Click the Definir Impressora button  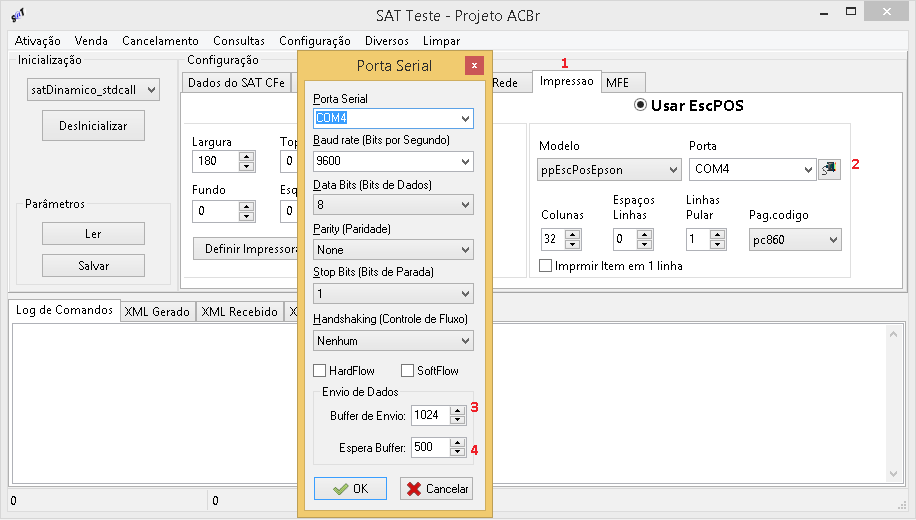(x=246, y=249)
